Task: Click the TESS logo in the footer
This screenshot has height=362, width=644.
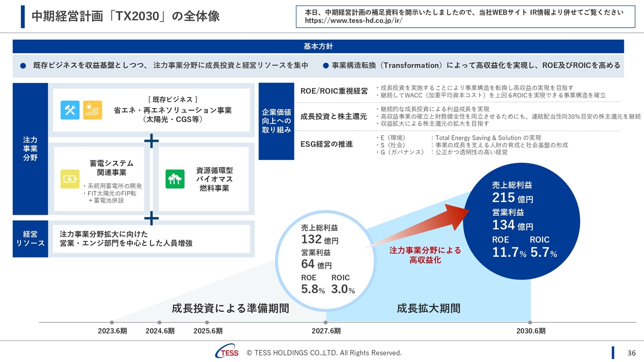Action: [x=227, y=353]
